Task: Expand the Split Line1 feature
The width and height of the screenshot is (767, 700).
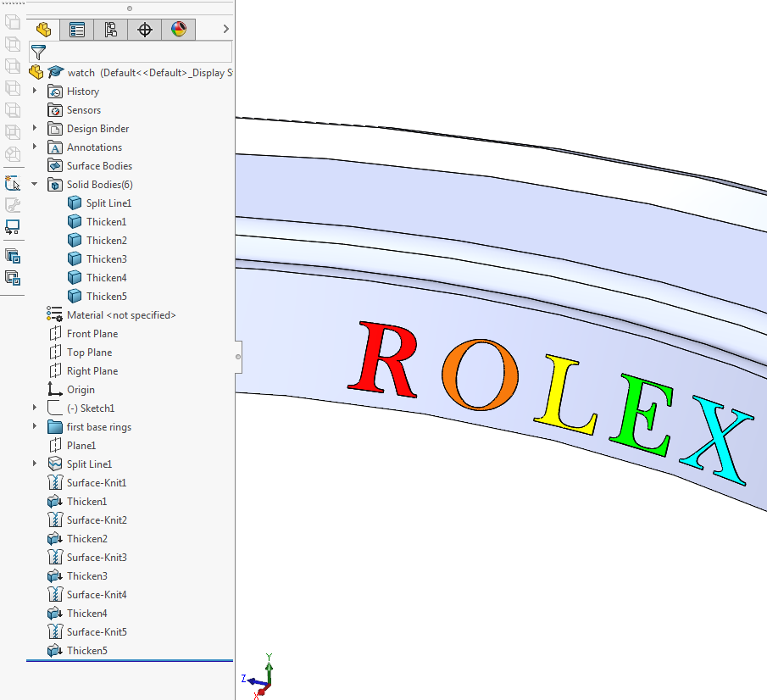Action: point(34,464)
